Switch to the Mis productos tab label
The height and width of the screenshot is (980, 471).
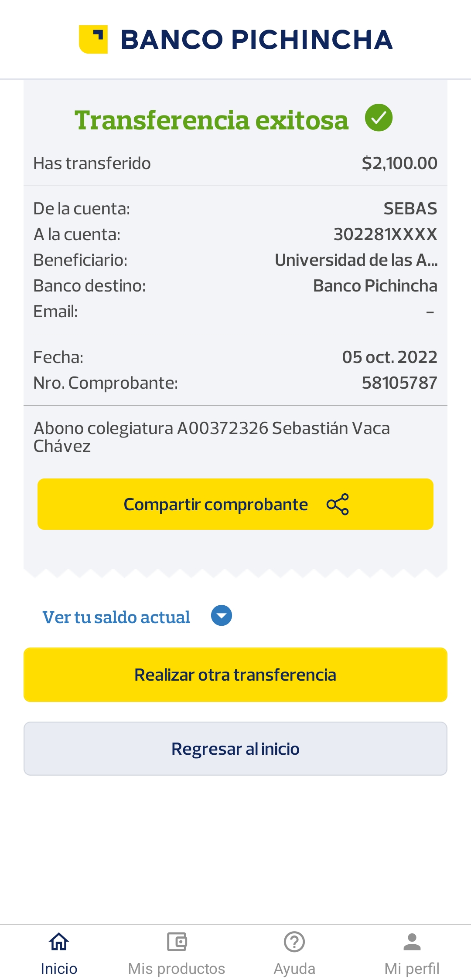[177, 969]
